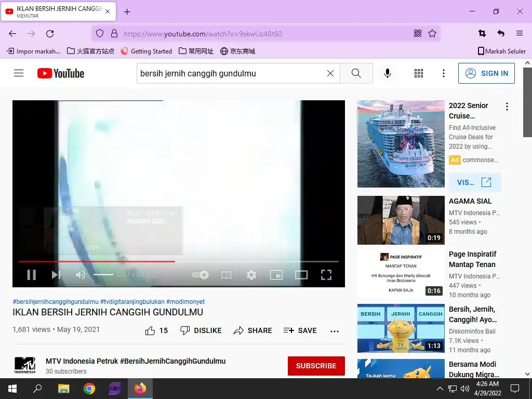Viewport: 532px width, 399px height.
Task: Open File Explorer from taskbar
Action: (x=63, y=389)
